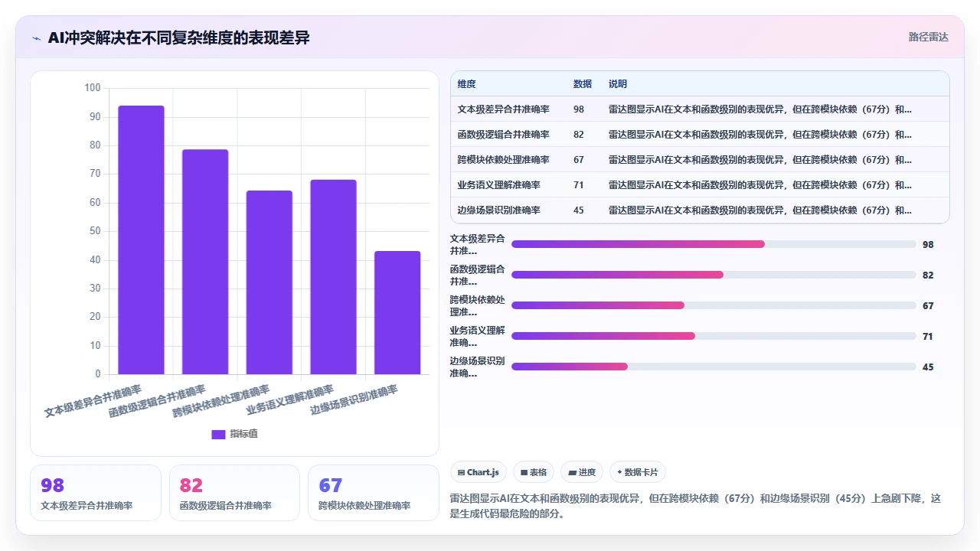The image size is (980, 551).
Task: Select the Chart.js tag chip
Action: [479, 472]
